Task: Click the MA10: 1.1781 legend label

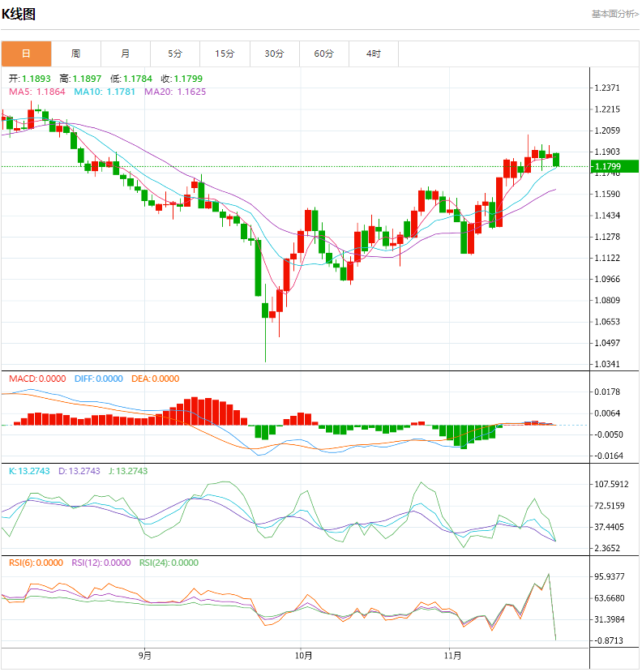Action: tap(105, 92)
